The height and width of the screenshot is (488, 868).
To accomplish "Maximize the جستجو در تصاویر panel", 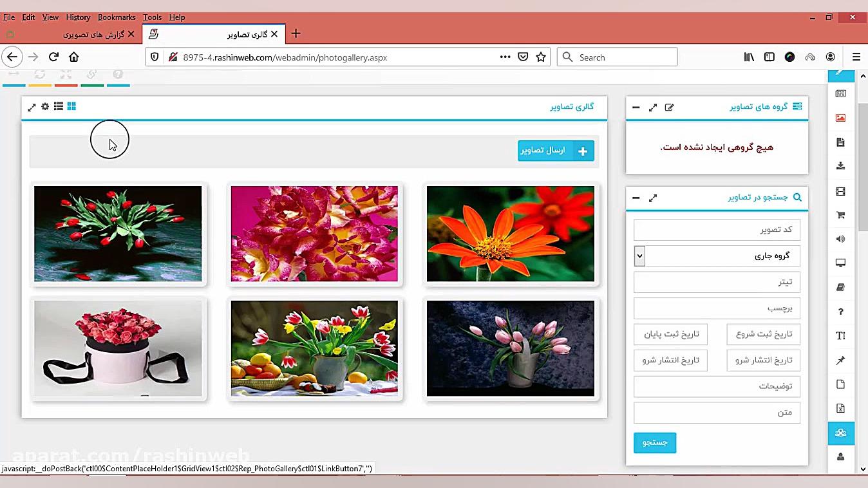I will point(653,198).
